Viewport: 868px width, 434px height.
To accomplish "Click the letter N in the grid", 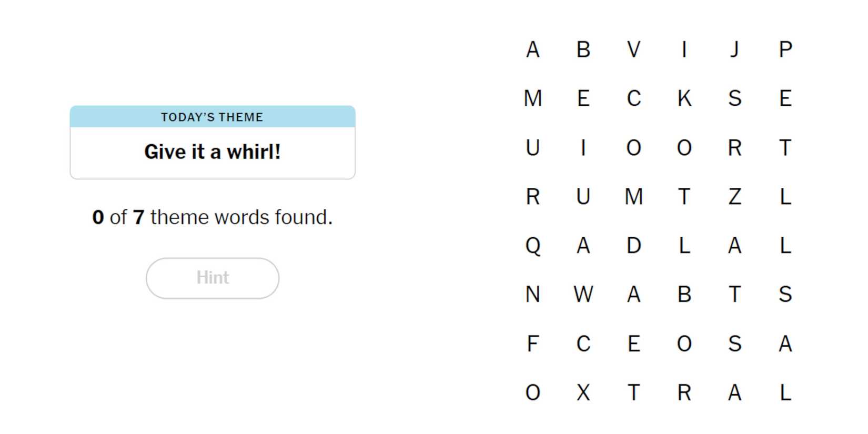I will (x=532, y=295).
